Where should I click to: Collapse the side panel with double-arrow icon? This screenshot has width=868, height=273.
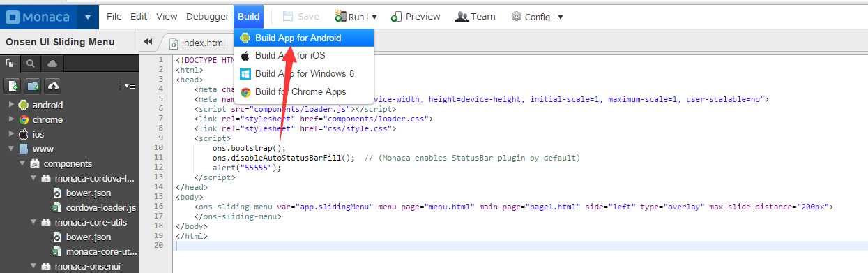pyautogui.click(x=149, y=42)
